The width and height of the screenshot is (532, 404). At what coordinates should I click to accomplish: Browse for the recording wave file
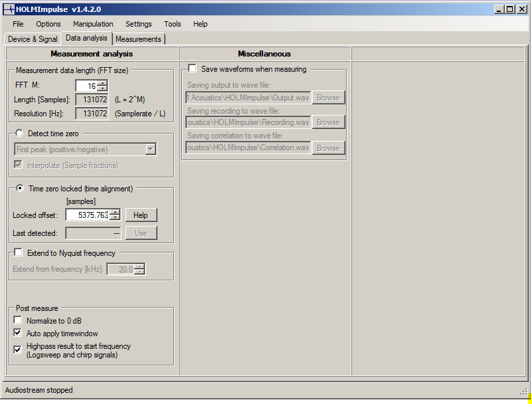click(328, 122)
